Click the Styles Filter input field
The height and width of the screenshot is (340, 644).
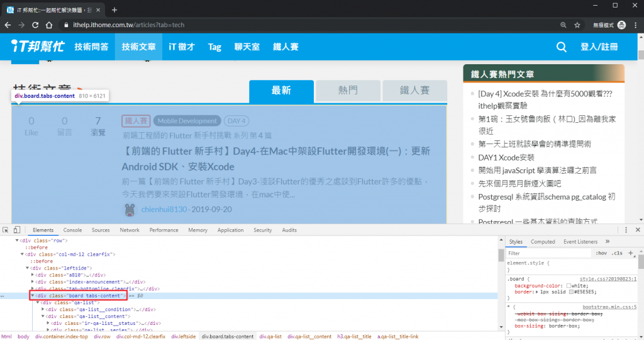click(548, 253)
